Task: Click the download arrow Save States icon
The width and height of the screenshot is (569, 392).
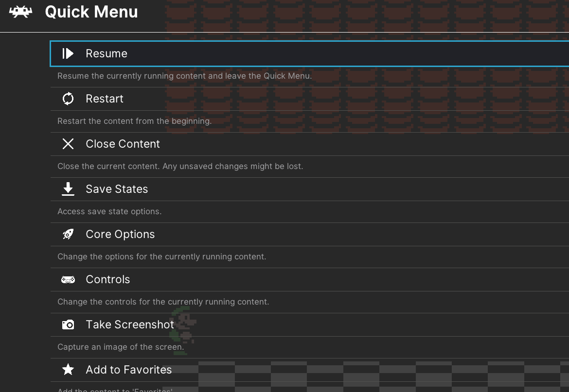Action: 68,189
